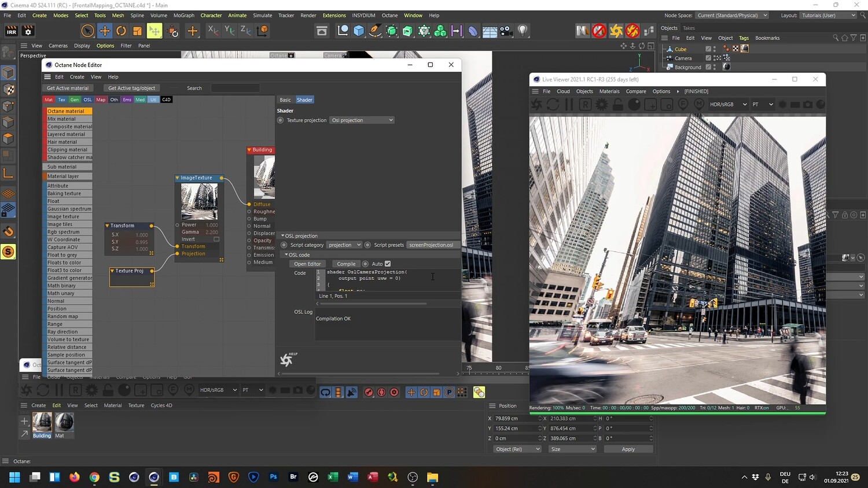Open Octane settings gear in Live Viewer

click(x=602, y=105)
